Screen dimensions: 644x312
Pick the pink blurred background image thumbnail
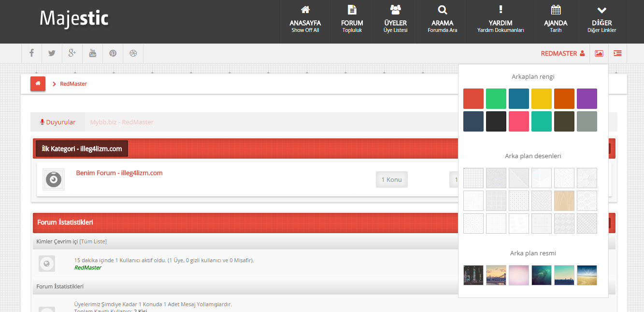(518, 275)
